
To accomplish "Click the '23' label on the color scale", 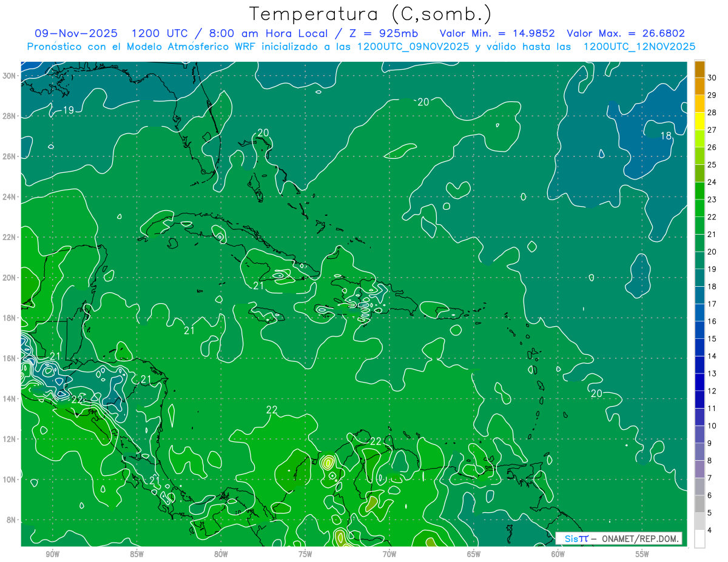I will 712,199.
